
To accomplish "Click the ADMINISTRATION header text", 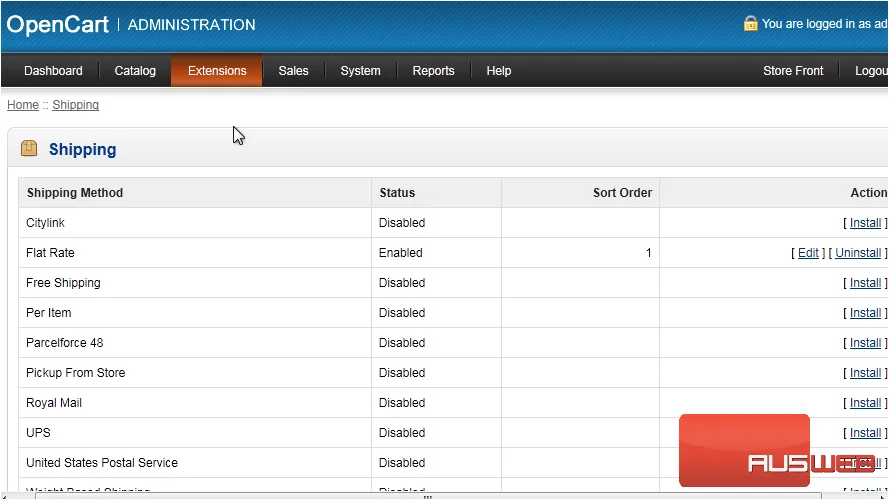I will click(192, 25).
